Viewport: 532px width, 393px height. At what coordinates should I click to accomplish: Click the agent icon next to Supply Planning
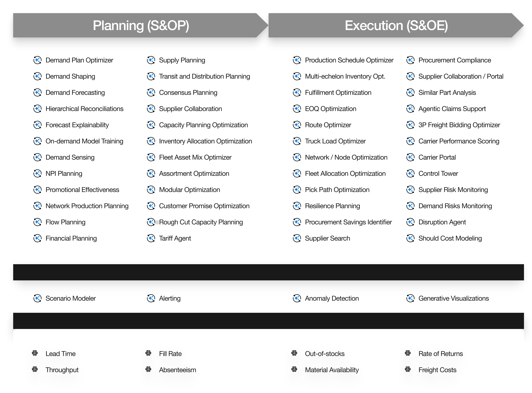pos(151,60)
